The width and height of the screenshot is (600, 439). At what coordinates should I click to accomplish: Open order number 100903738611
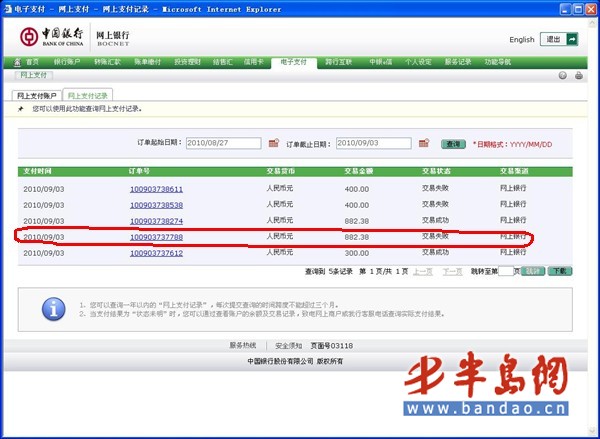(156, 189)
